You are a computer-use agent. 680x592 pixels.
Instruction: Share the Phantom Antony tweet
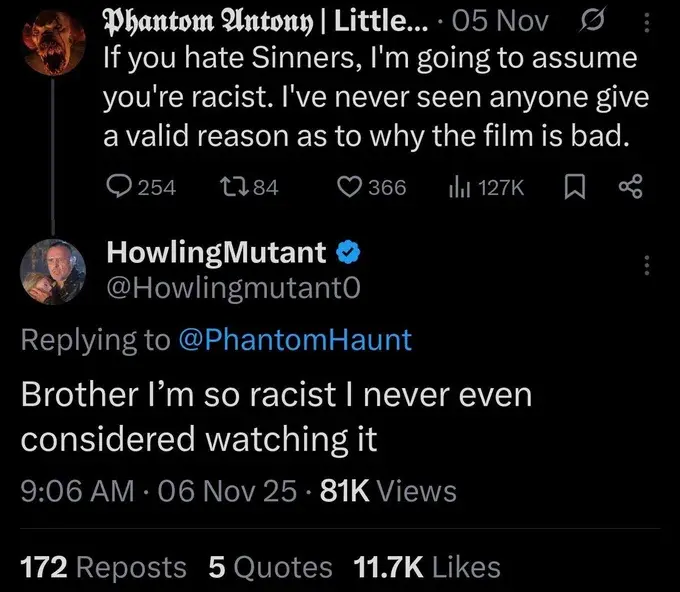tap(631, 186)
